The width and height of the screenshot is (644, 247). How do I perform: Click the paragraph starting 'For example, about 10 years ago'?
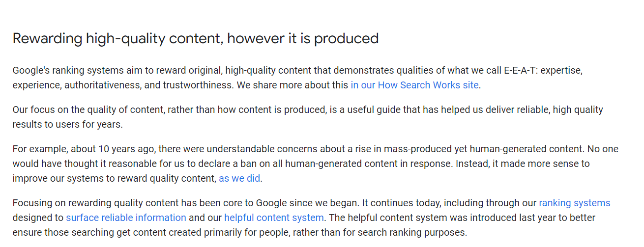pyautogui.click(x=315, y=164)
